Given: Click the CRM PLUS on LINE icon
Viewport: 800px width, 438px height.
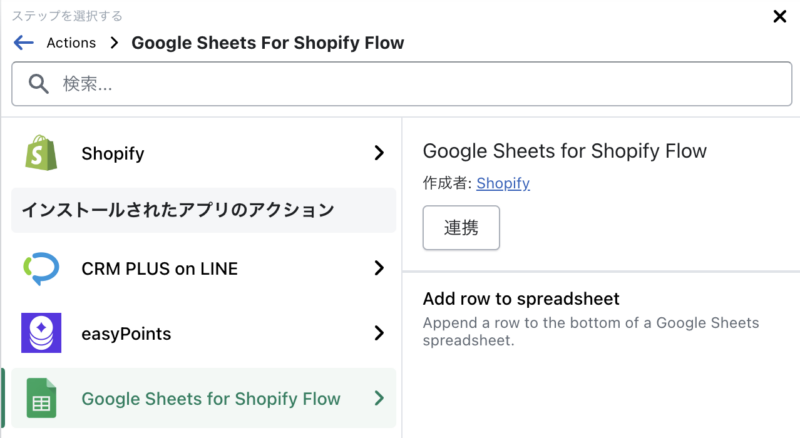Looking at the screenshot, I should (x=41, y=268).
